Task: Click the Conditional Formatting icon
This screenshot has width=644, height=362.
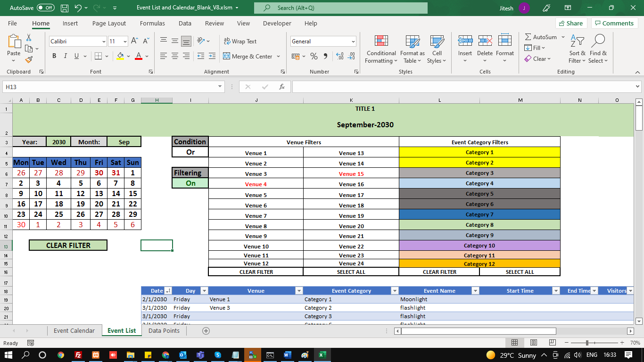Action: click(x=381, y=41)
